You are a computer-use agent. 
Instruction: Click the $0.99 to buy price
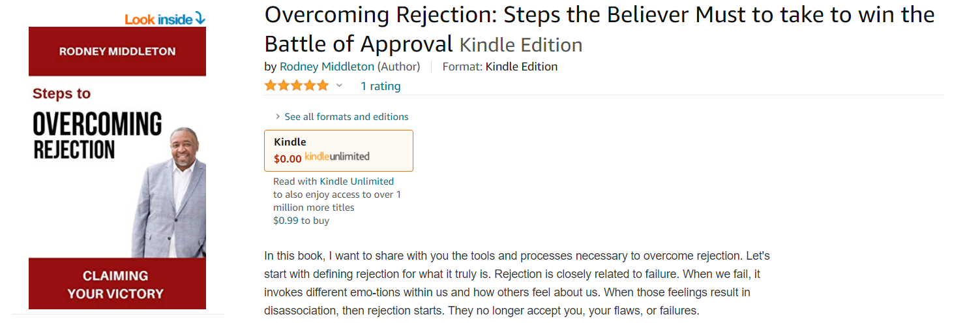[286, 221]
